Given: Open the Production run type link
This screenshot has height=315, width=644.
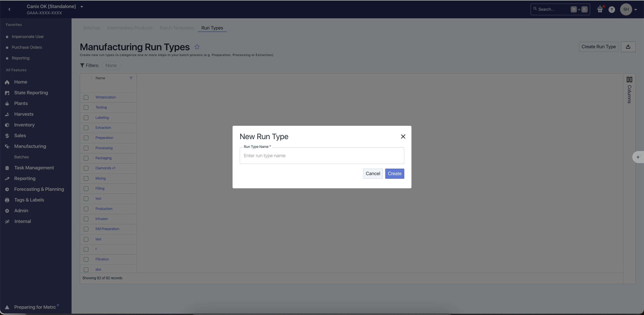Looking at the screenshot, I should click(104, 209).
